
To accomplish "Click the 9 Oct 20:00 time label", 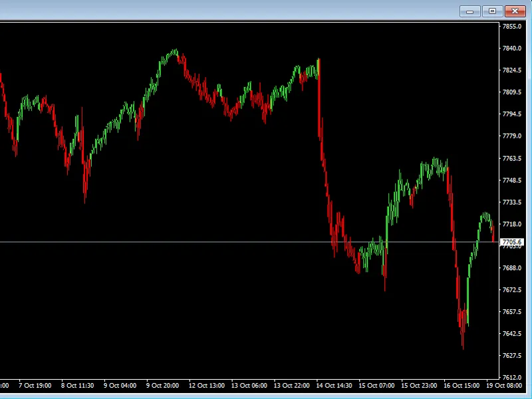I will tap(162, 386).
